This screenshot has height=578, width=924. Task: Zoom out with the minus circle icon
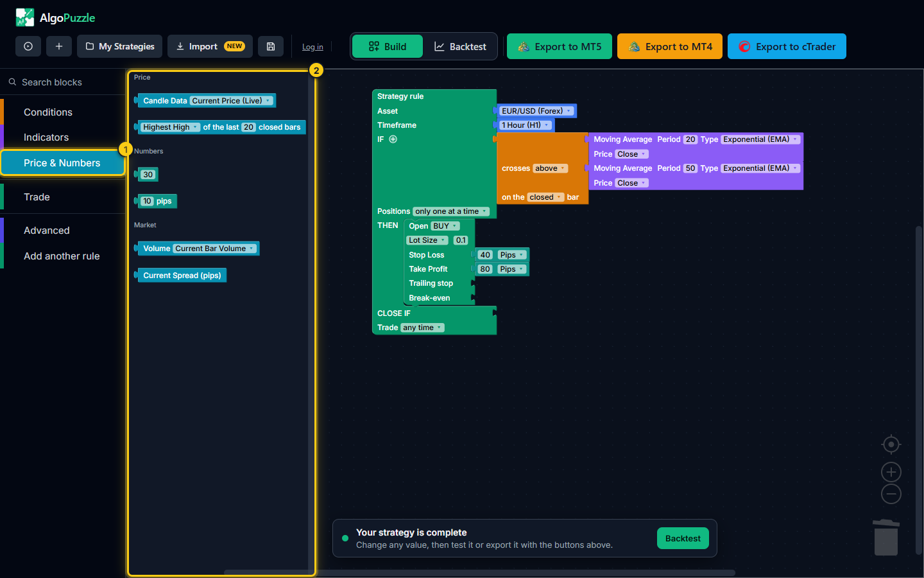(x=891, y=494)
